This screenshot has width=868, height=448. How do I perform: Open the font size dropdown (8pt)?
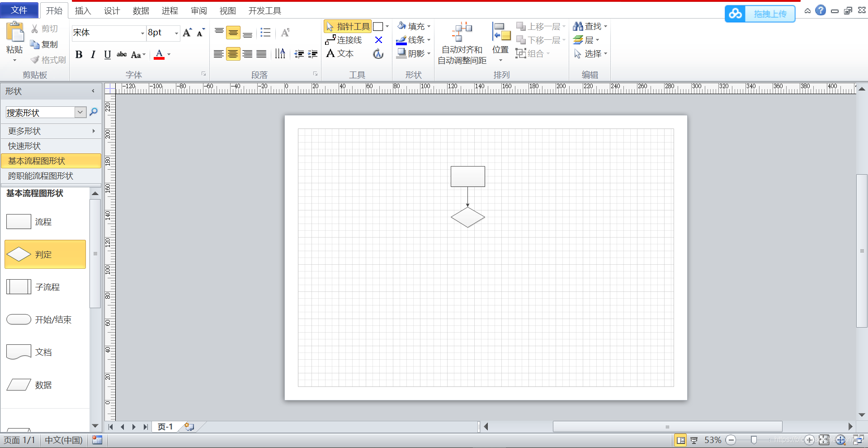[x=176, y=33]
